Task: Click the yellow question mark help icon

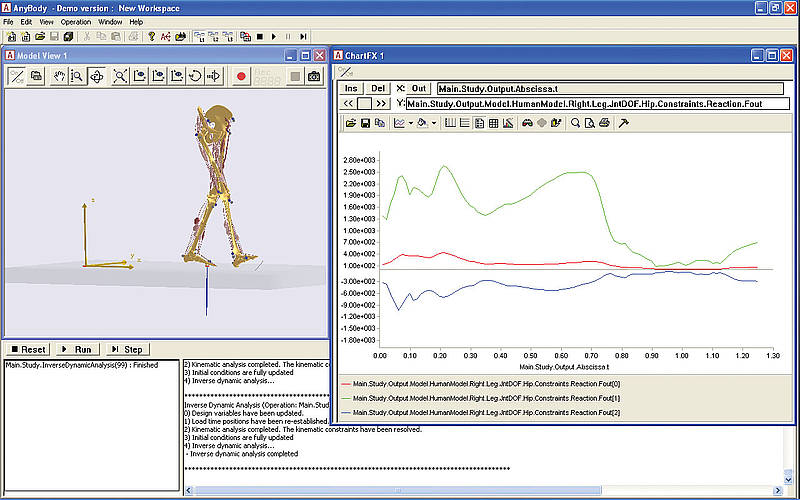Action: pos(152,37)
